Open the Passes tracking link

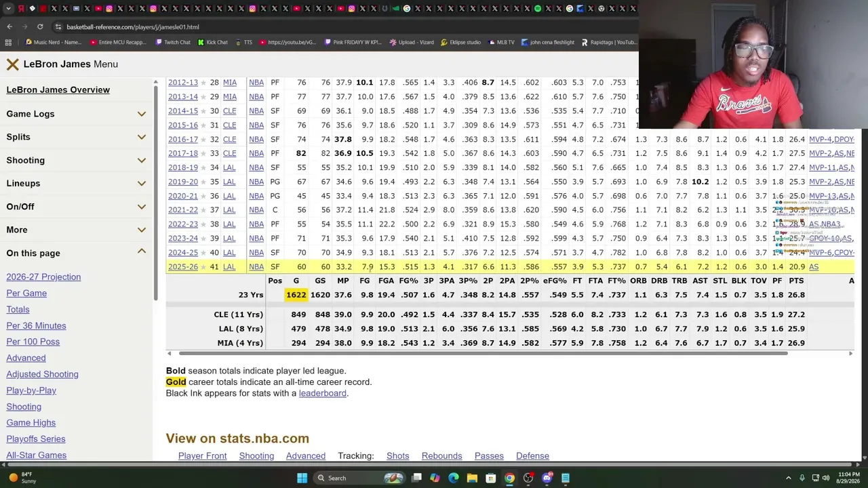(x=489, y=456)
